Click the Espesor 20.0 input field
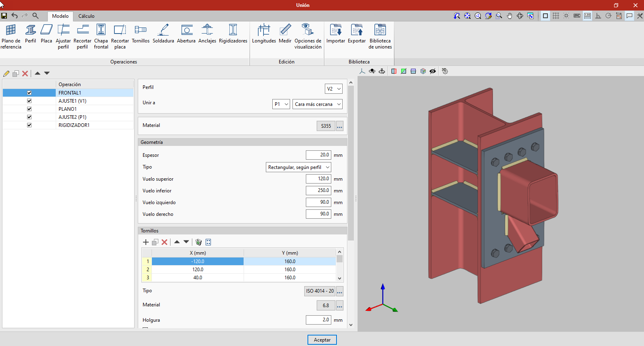 tap(318, 155)
